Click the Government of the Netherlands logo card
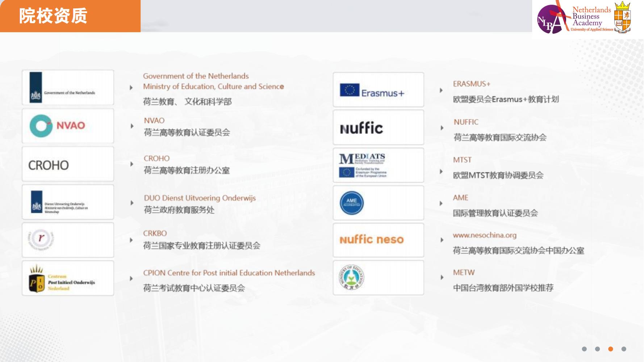 tap(68, 88)
